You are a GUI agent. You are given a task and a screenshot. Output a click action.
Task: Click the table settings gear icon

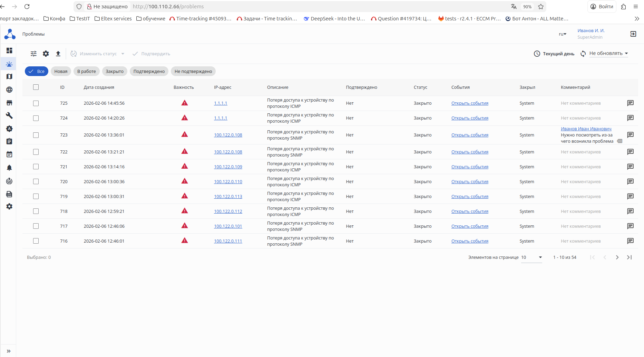point(46,54)
